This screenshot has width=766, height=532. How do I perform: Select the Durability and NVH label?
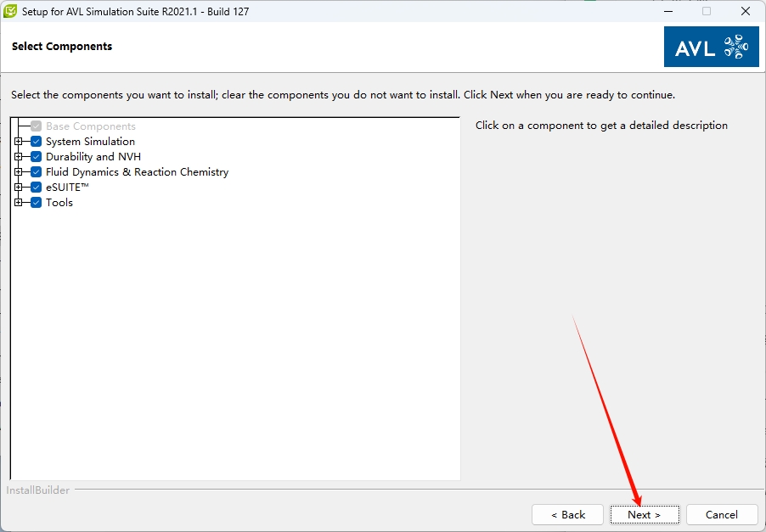(x=93, y=157)
